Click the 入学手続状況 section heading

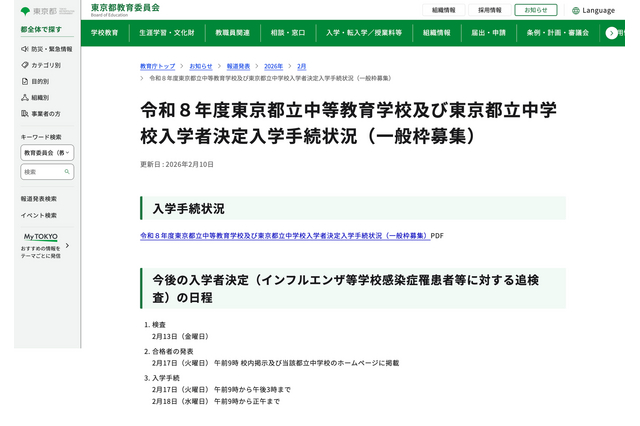(x=189, y=209)
